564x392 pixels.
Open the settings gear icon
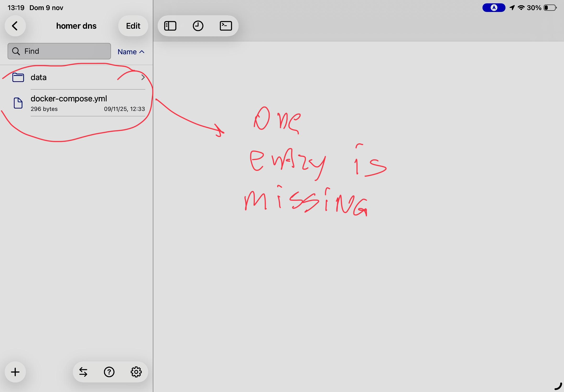136,372
